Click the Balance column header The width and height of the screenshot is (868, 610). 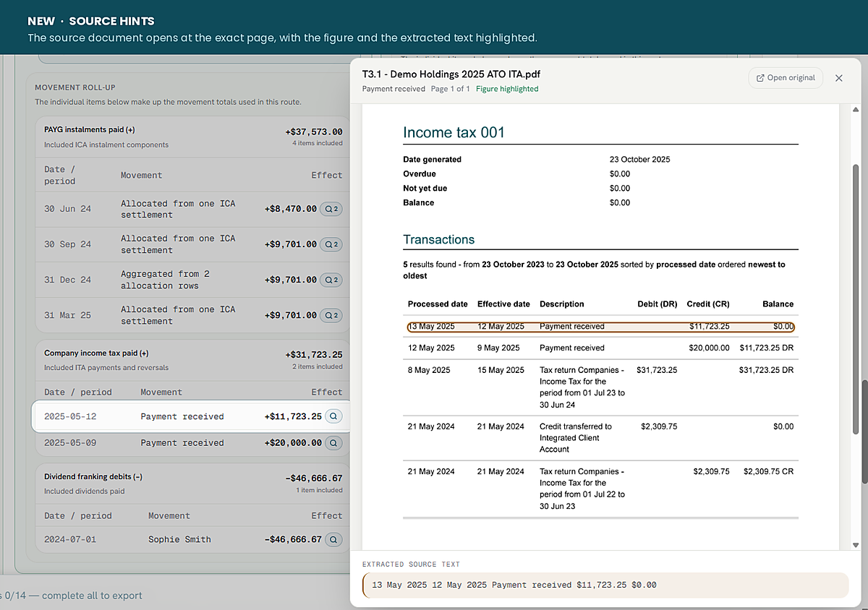click(x=778, y=304)
